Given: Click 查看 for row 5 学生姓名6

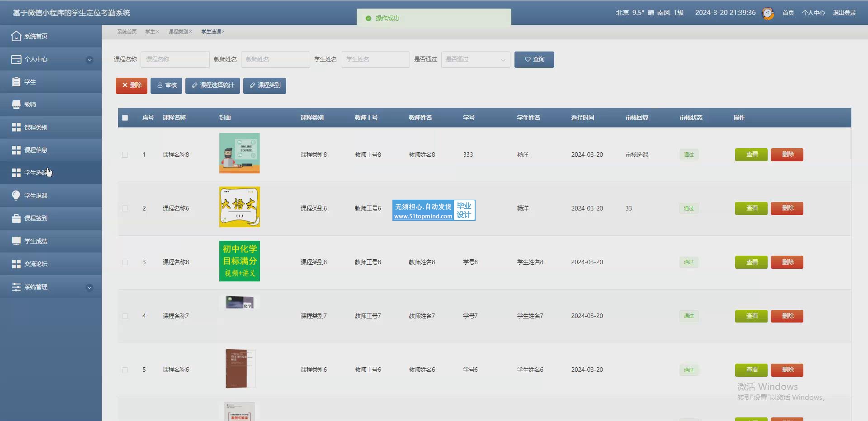Looking at the screenshot, I should click(x=751, y=370).
